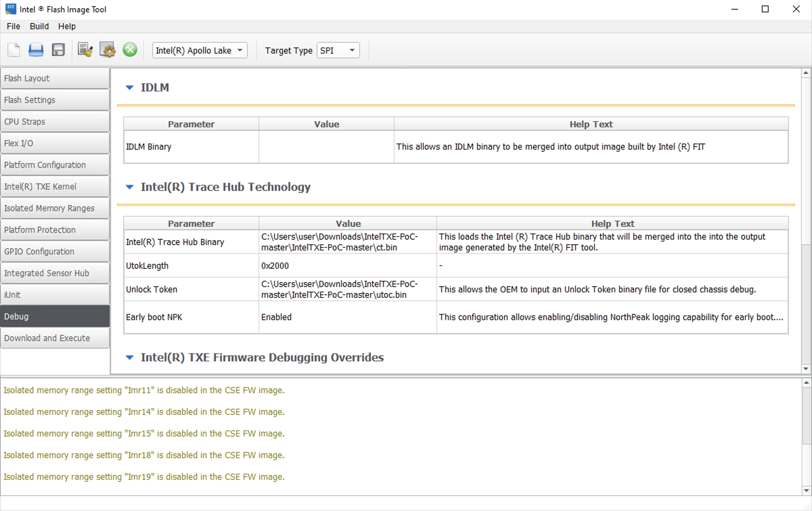Collapse the IDLM section
Viewport: 812px width, 511px height.
[130, 88]
